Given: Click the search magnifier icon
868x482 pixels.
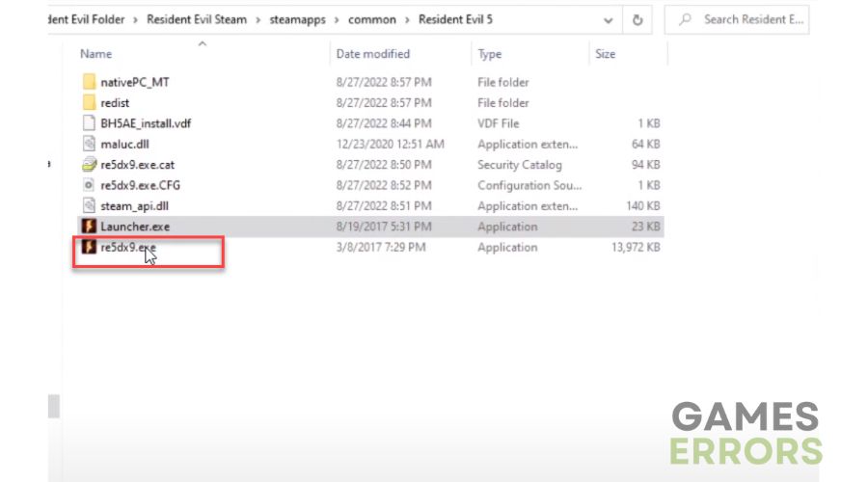Looking at the screenshot, I should pyautogui.click(x=685, y=20).
